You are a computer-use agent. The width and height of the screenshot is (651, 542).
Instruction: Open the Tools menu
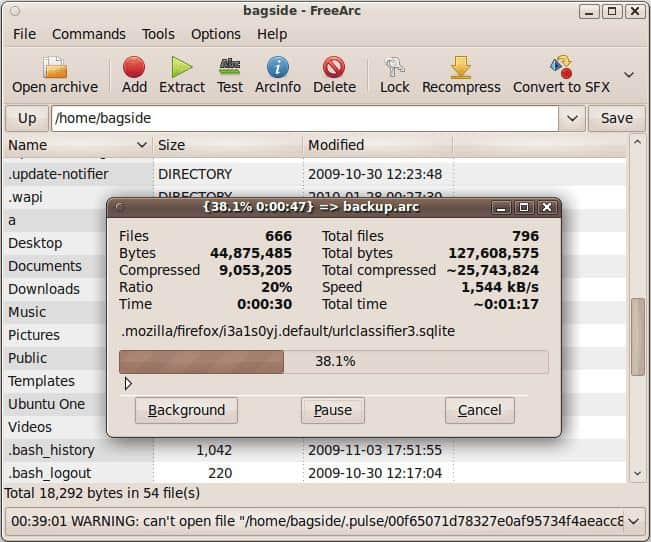(x=158, y=34)
